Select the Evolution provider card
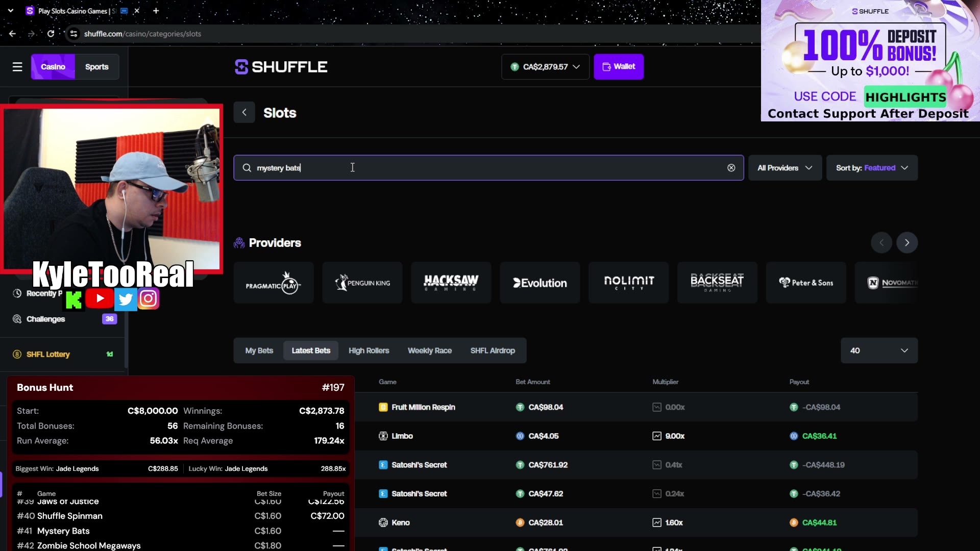 [x=540, y=283]
